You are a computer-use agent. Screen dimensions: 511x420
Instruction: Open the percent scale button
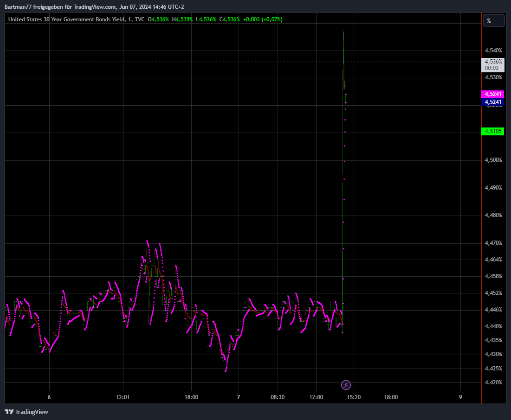tap(493, 21)
